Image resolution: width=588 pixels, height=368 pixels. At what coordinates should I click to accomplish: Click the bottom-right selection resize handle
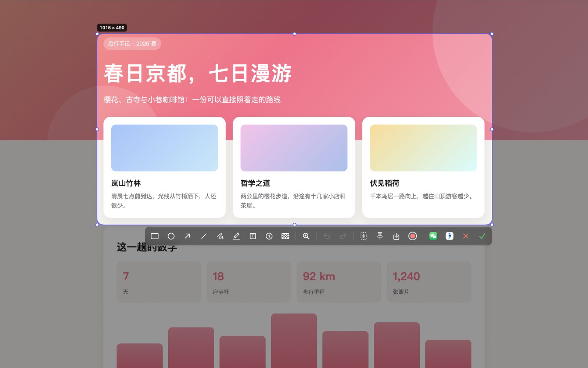tap(492, 224)
